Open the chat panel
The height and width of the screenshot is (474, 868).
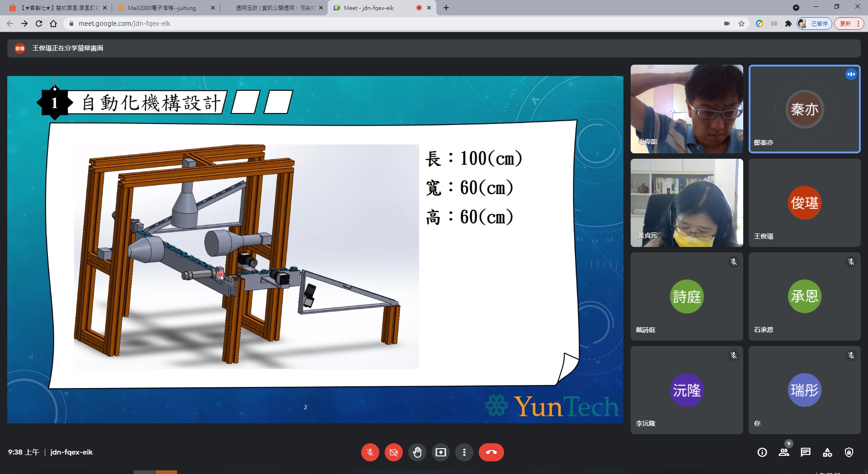(806, 452)
